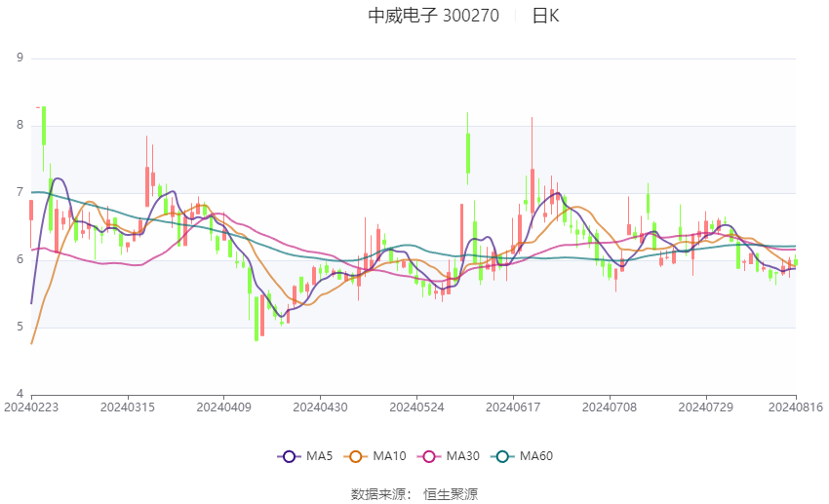The image size is (829, 504).
Task: Click the 20240816 x-axis date label
Action: (x=796, y=407)
